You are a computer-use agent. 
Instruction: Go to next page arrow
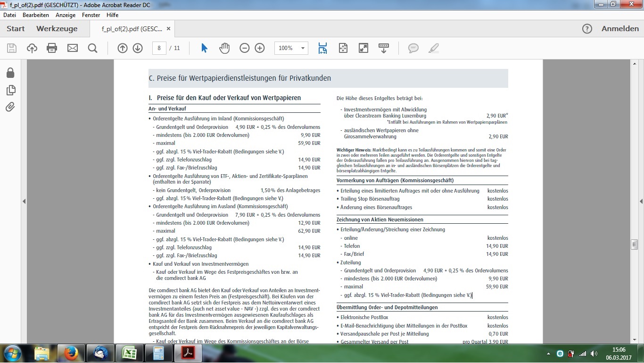138,48
